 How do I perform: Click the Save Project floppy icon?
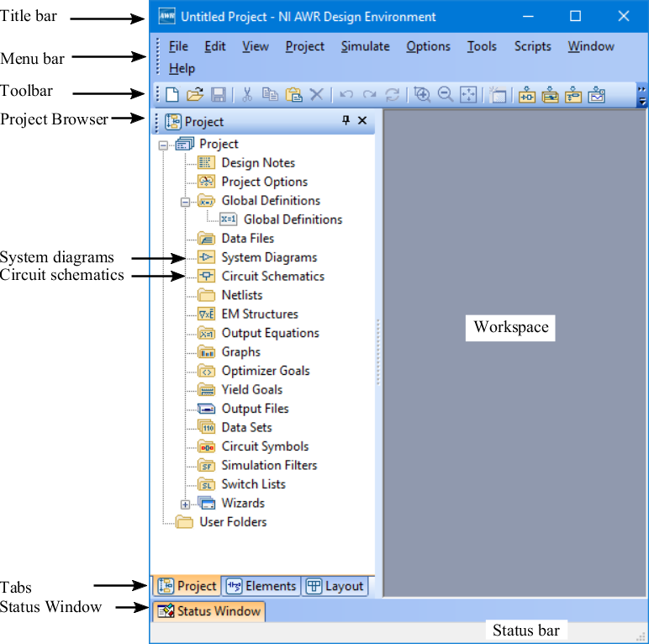point(218,94)
